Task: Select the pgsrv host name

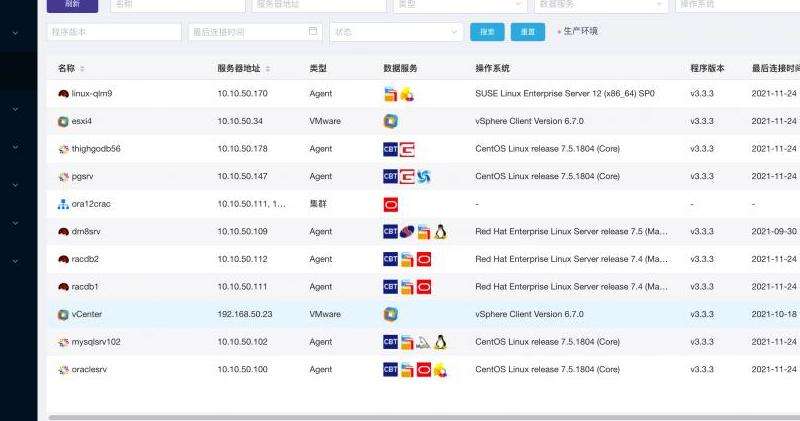Action: point(83,177)
